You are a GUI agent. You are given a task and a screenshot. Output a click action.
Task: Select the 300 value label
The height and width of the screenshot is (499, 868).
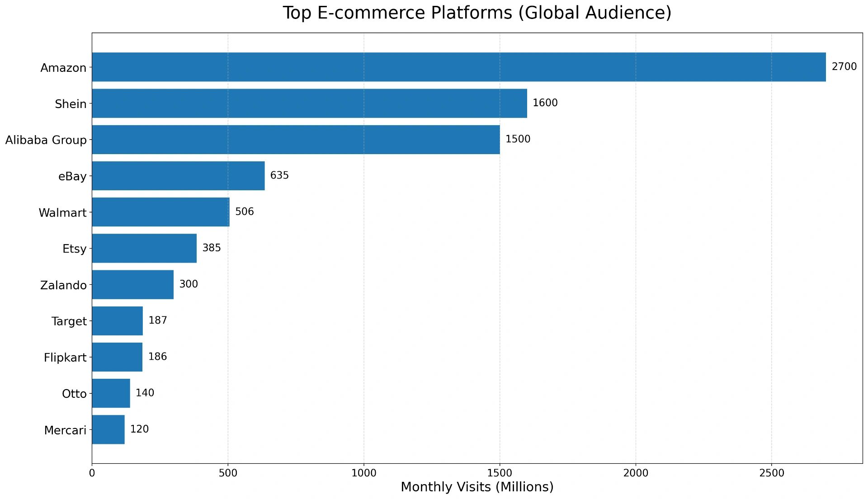(x=189, y=284)
